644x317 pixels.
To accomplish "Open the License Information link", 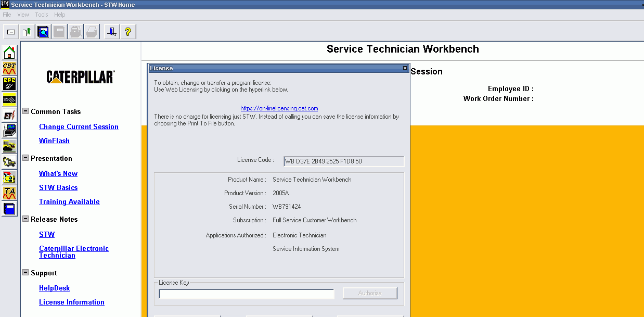I will 72,302.
